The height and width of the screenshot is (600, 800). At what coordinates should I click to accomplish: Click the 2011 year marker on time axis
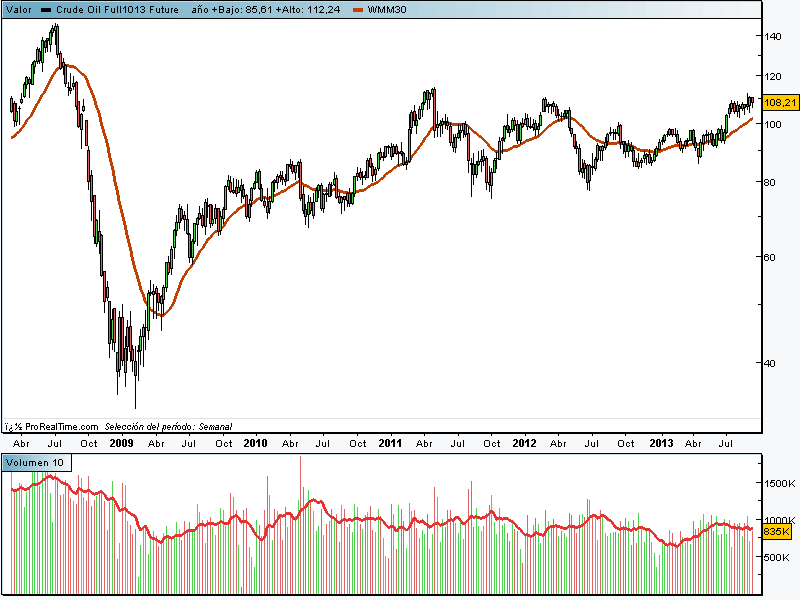pos(390,443)
